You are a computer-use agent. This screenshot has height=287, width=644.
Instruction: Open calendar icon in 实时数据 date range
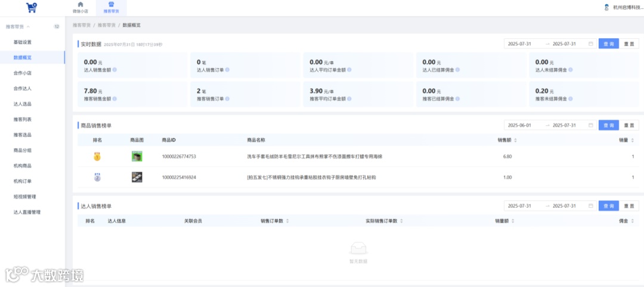point(590,44)
